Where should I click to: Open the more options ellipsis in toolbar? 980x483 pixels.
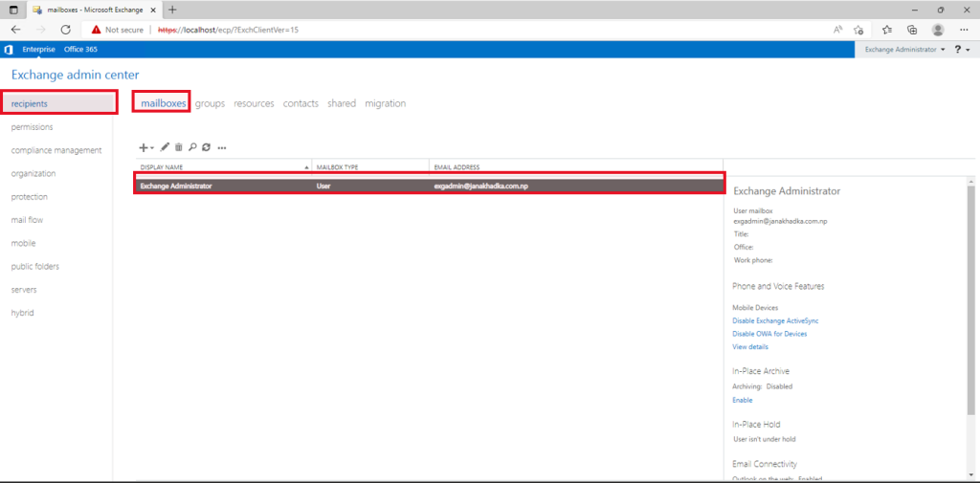[x=221, y=148]
